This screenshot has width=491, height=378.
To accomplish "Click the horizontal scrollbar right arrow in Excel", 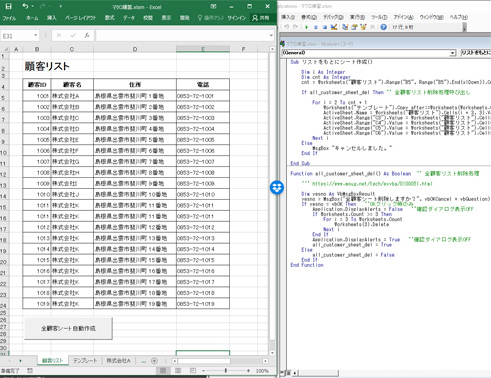I will coord(265,361).
